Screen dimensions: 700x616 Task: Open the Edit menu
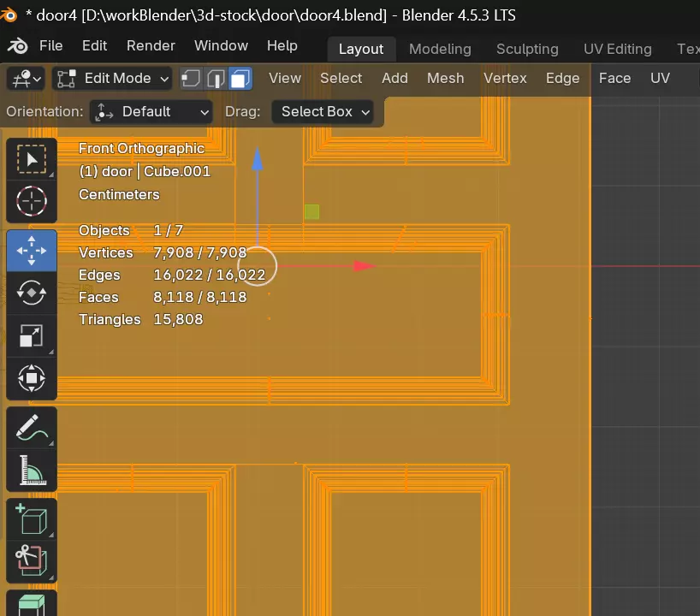coord(94,46)
